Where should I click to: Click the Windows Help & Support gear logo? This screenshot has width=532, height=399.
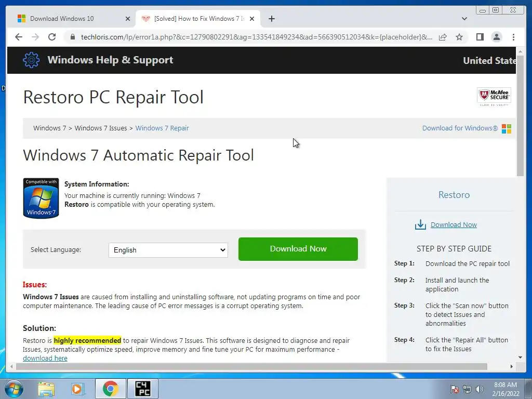coord(31,60)
